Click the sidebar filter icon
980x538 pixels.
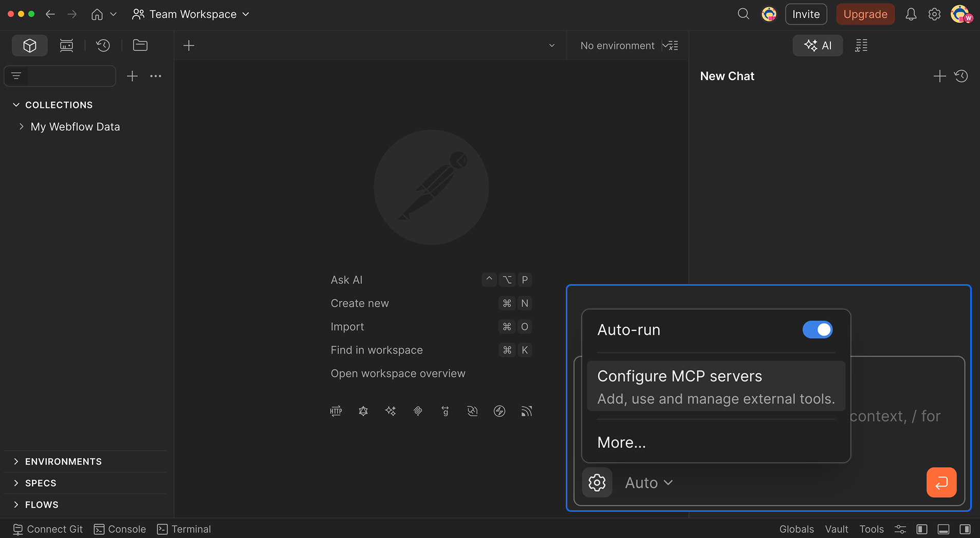tap(16, 76)
